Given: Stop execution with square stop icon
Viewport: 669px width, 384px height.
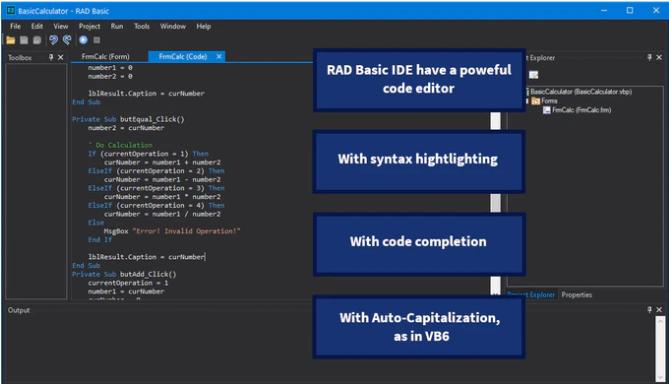Looking at the screenshot, I should pos(97,40).
